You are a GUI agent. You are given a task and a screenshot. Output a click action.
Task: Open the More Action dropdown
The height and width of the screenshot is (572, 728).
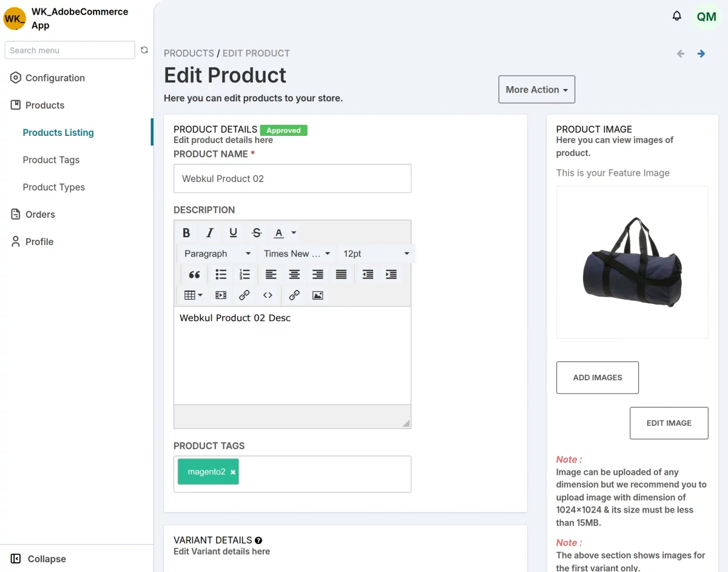[x=536, y=89]
